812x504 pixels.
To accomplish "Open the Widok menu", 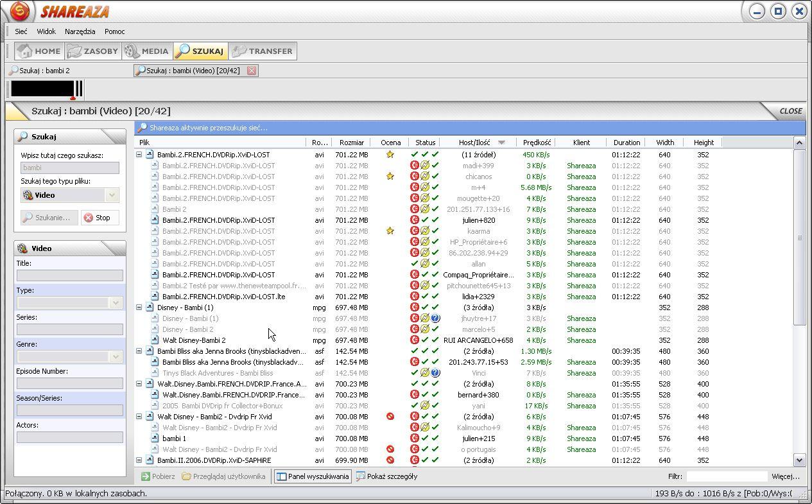I will 46,31.
